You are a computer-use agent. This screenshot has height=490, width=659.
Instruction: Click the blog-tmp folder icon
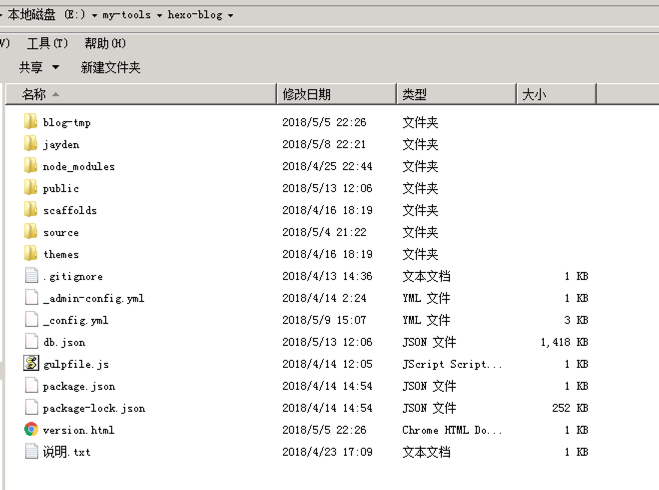coord(31,122)
